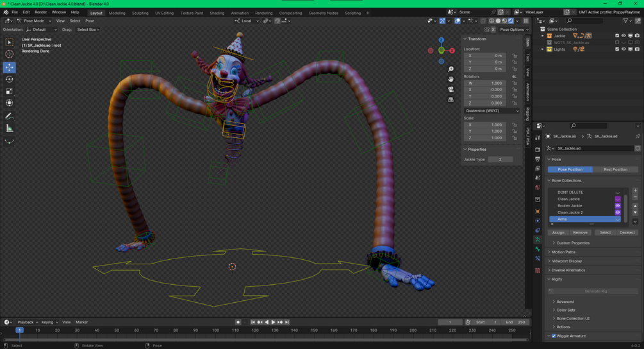This screenshot has height=349, width=644.
Task: Switch to the Geometry Nodes workspace tab
Action: [324, 13]
